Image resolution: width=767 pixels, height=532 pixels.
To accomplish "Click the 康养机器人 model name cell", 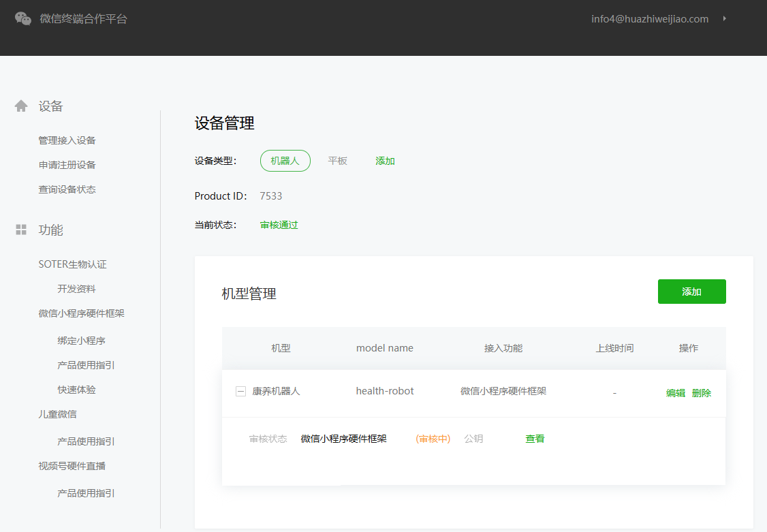I will (x=276, y=391).
